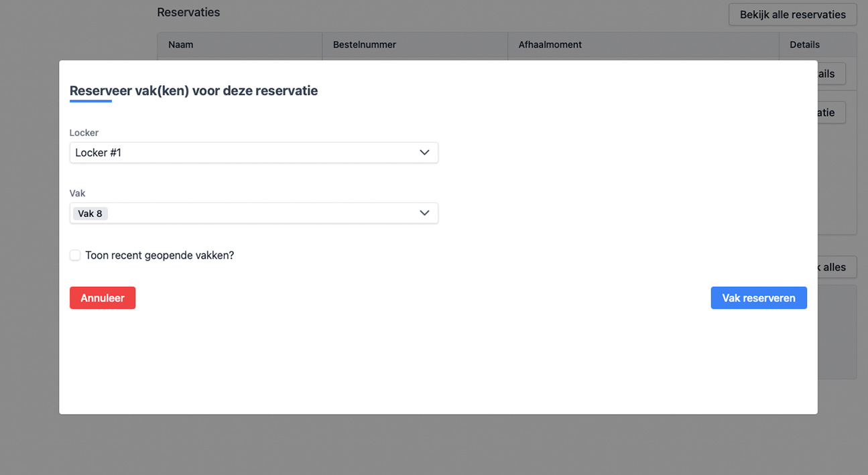Click the 'Locker' field label
The height and width of the screenshot is (475, 868).
84,133
